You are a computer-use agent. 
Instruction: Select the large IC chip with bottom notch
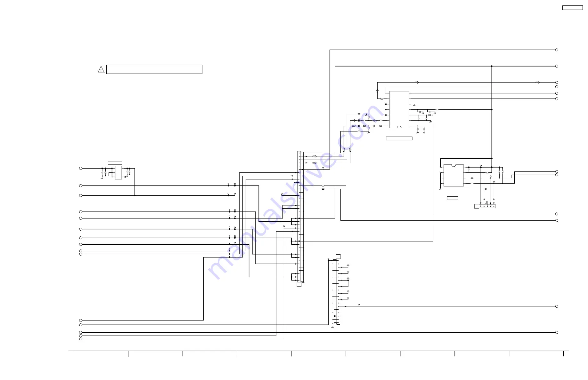click(399, 110)
